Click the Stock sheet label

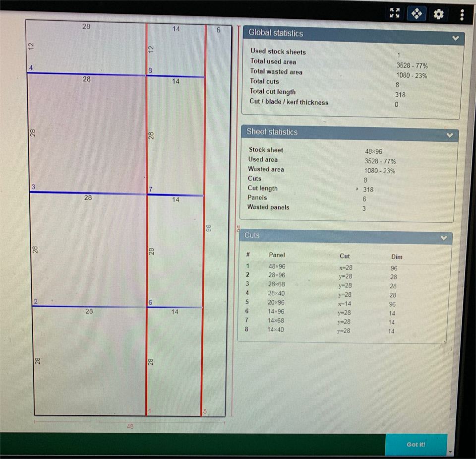[x=266, y=150]
